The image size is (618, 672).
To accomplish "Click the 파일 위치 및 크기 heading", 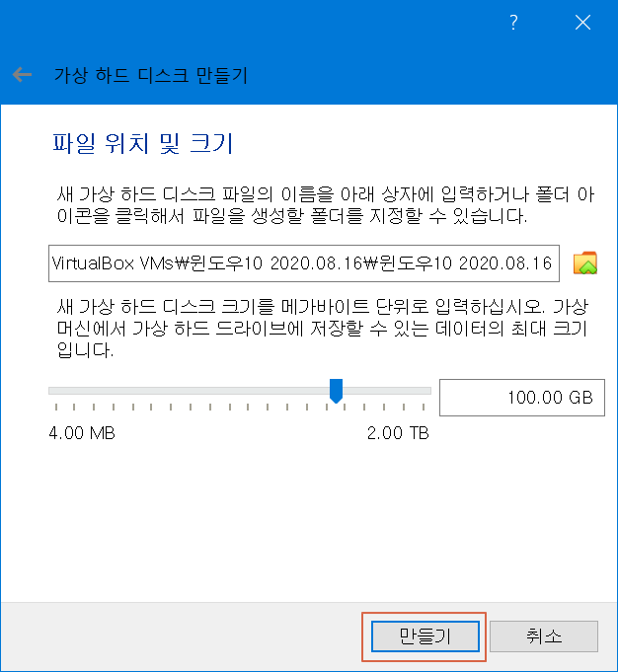I will click(143, 143).
